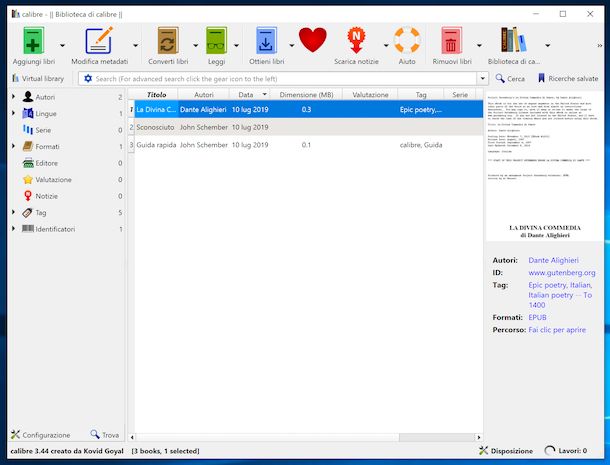Viewport: 610px width, 465px height.
Task: Open the Rimuovi libri dropdown arrow
Action: (479, 46)
